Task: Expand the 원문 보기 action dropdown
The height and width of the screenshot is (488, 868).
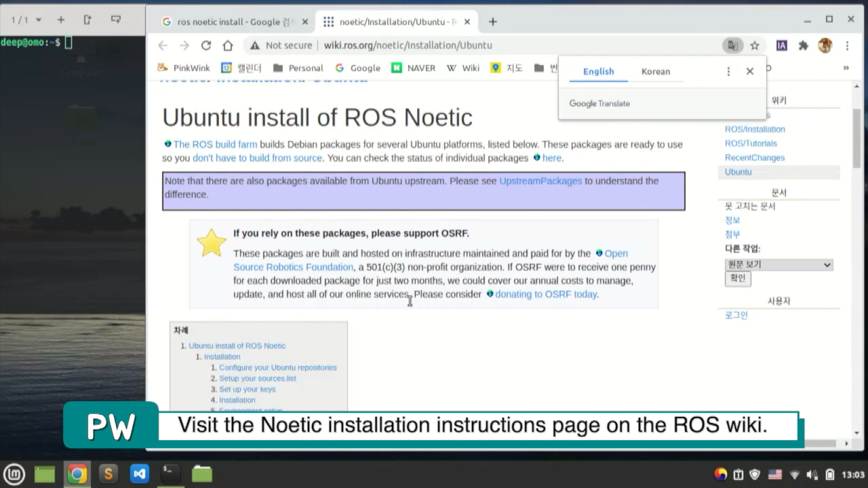Action: [x=778, y=265]
